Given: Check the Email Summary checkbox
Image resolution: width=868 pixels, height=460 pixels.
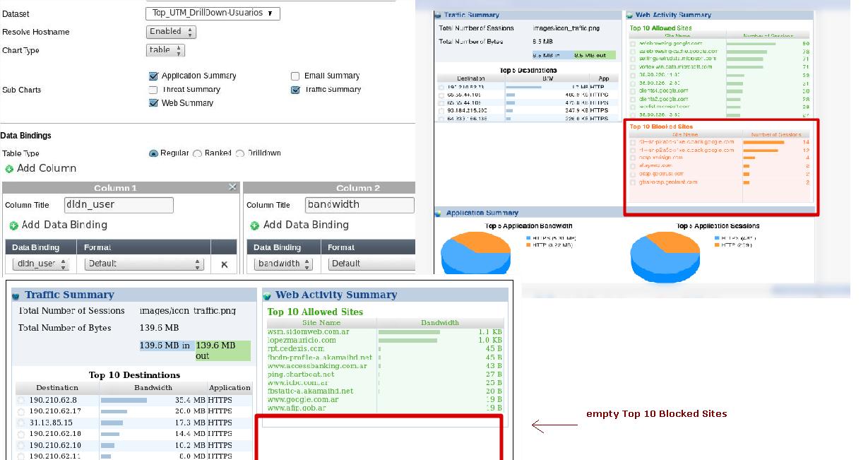Looking at the screenshot, I should (x=295, y=76).
